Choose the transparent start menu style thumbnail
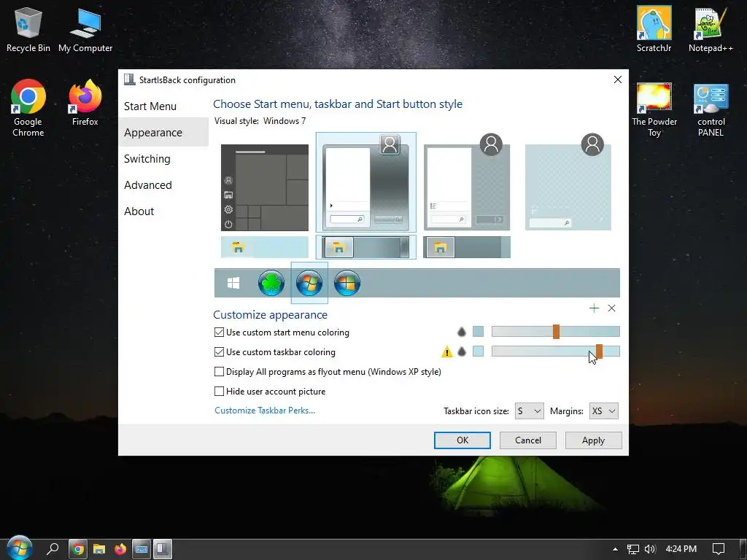The height and width of the screenshot is (560, 747). 568,182
